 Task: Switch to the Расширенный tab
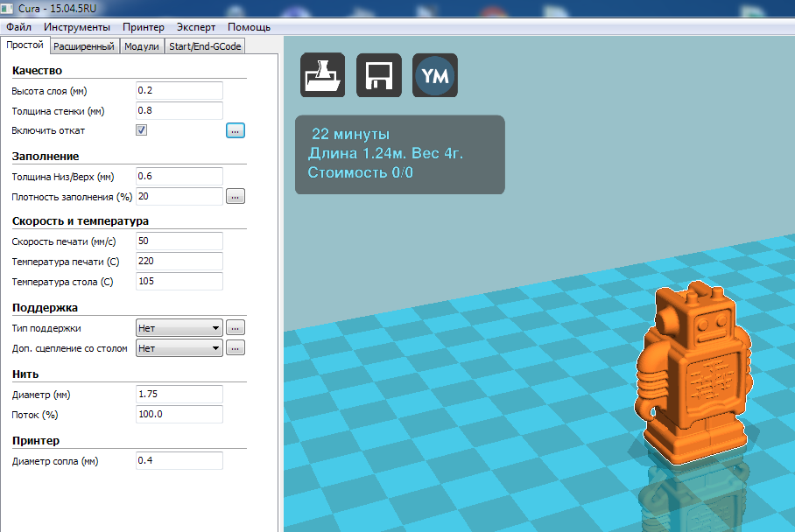84,46
